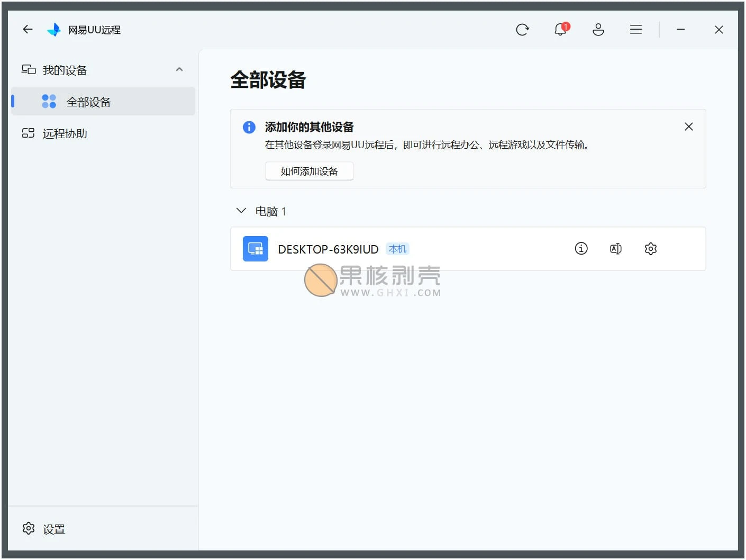
Task: Click the back arrow at top left
Action: coord(27,29)
